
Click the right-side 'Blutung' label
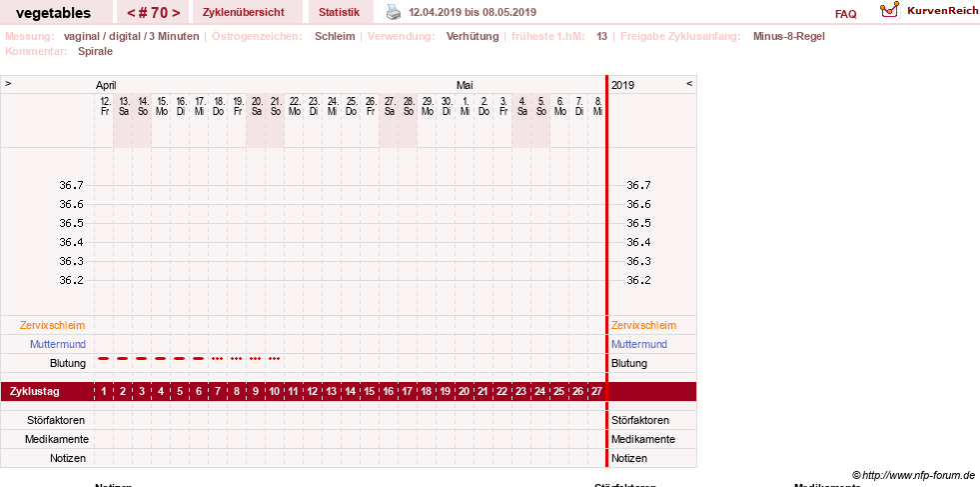629,363
